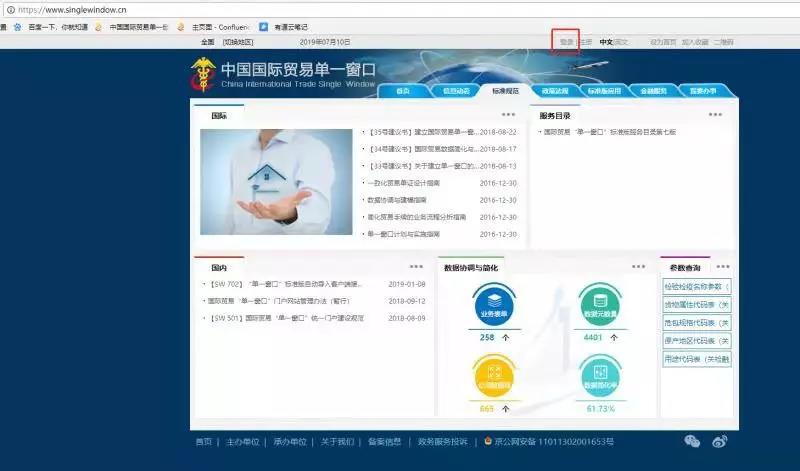Expand 数据协调与简化 three-dot more menu
The width and height of the screenshot is (800, 471).
[x=638, y=267]
